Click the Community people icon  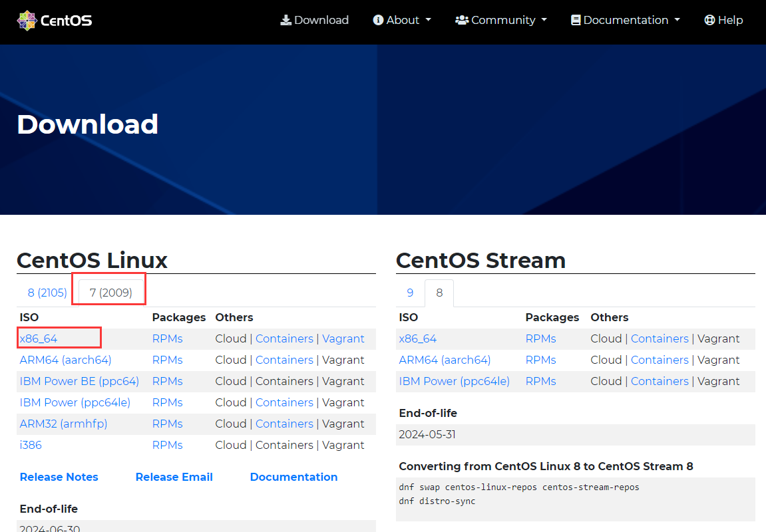pos(462,20)
